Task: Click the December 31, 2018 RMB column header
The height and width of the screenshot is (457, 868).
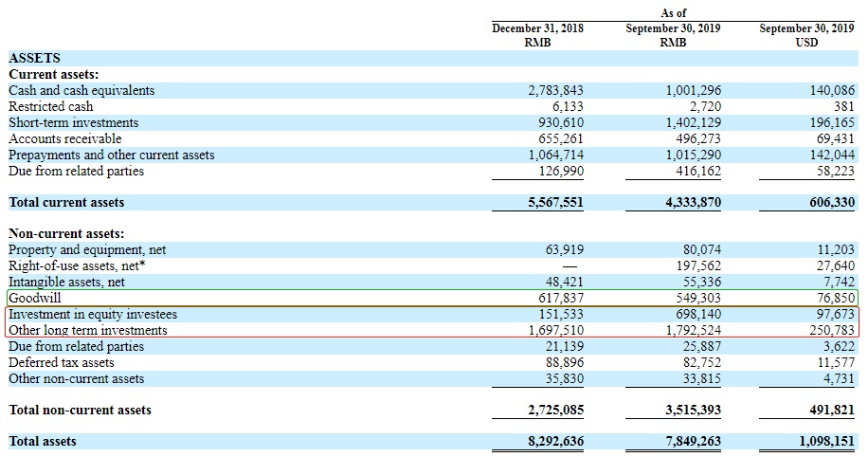Action: (x=537, y=35)
